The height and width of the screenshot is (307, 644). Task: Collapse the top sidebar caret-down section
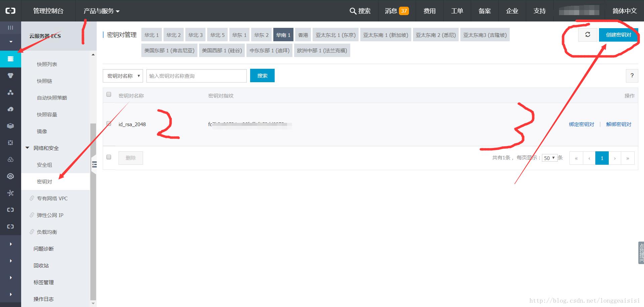pos(11,42)
